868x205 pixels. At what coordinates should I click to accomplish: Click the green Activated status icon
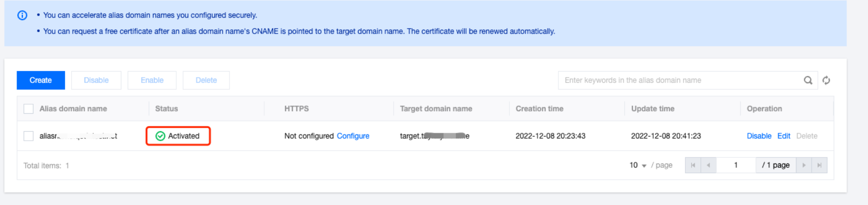point(160,136)
